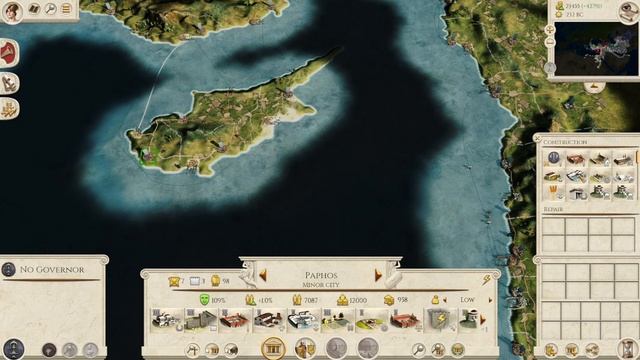Screen dimensions: 640x360
Task: Select the red roofed barracks building, third in bar
Action: [235, 320]
